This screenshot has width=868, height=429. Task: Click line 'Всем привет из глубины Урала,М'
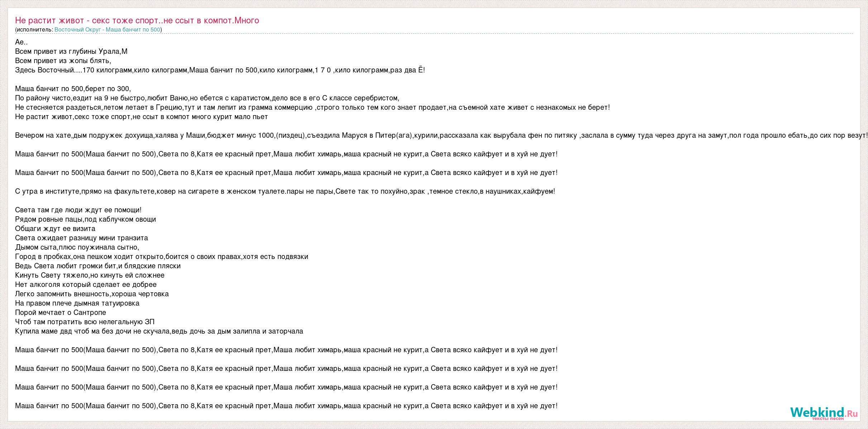point(71,51)
